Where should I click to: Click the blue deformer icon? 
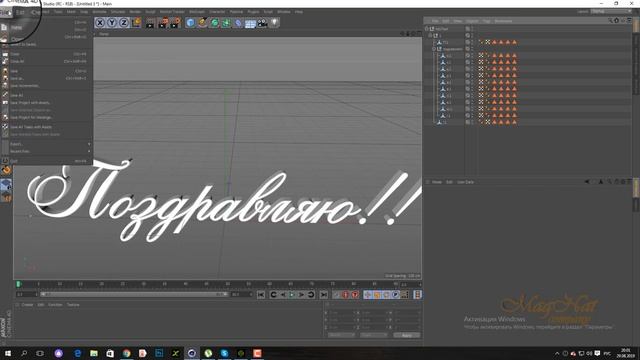[x=238, y=23]
